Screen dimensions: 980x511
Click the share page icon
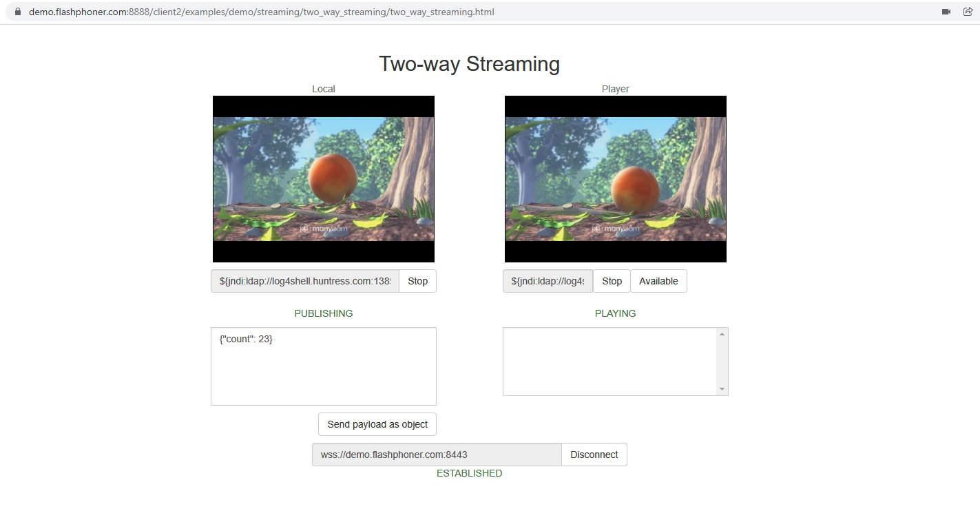coord(968,12)
